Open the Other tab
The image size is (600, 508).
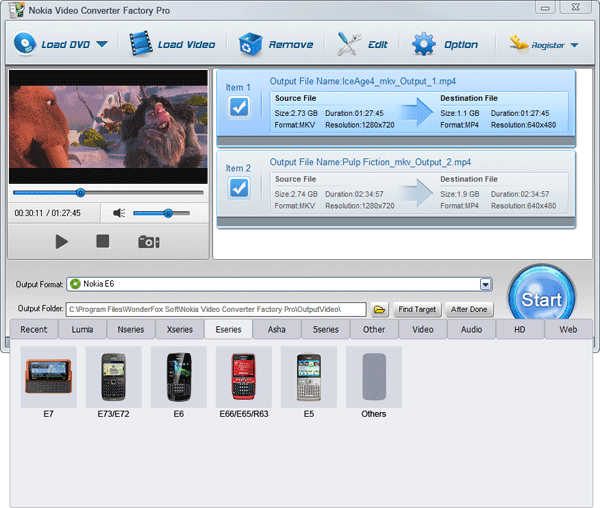pyautogui.click(x=374, y=329)
